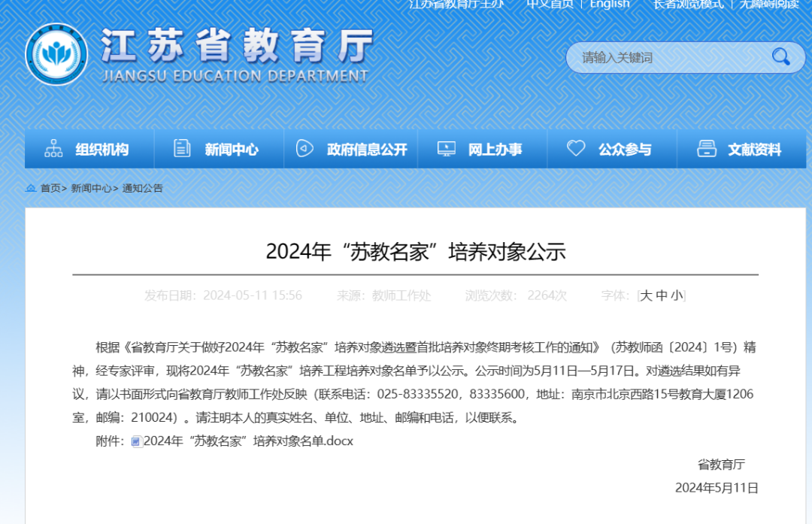This screenshot has height=524, width=812.
Task: Click the 公众参与 heart icon
Action: (576, 149)
